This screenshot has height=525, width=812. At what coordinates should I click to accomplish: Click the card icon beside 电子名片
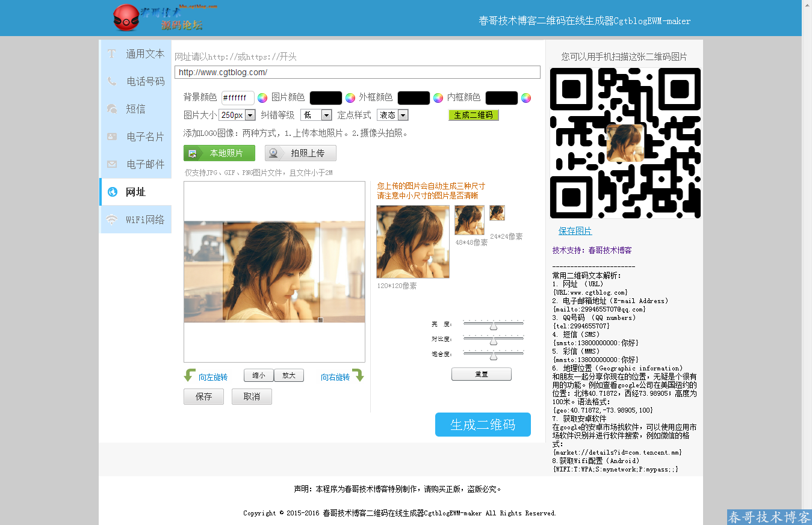click(x=112, y=137)
